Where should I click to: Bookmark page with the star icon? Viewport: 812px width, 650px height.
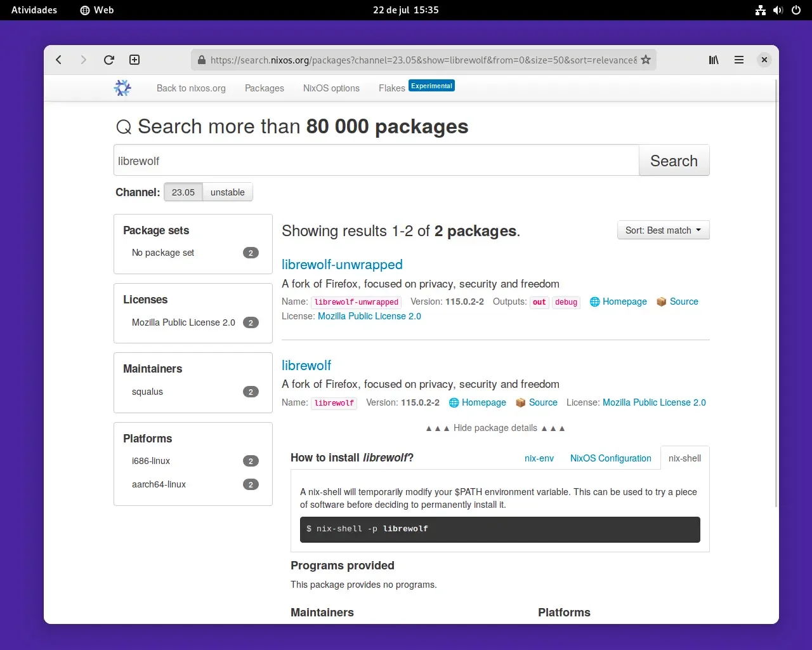click(x=646, y=60)
